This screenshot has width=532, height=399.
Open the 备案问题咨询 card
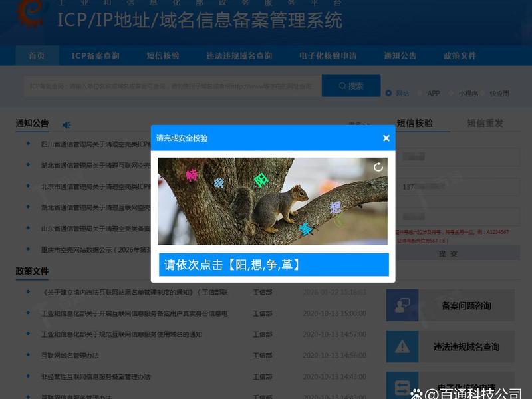point(450,305)
